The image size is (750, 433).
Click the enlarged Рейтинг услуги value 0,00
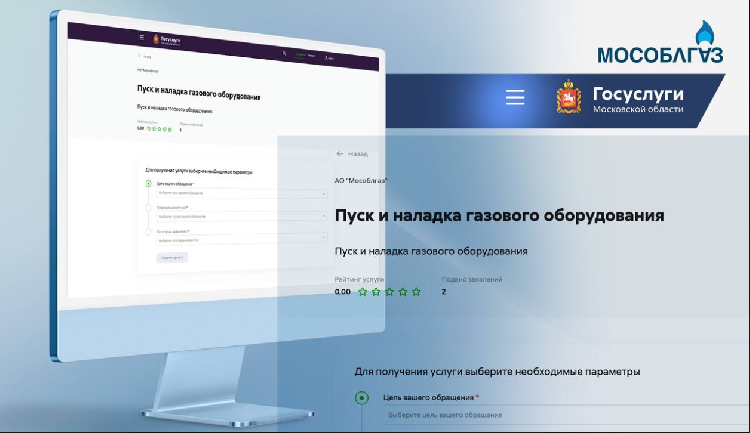[342, 292]
